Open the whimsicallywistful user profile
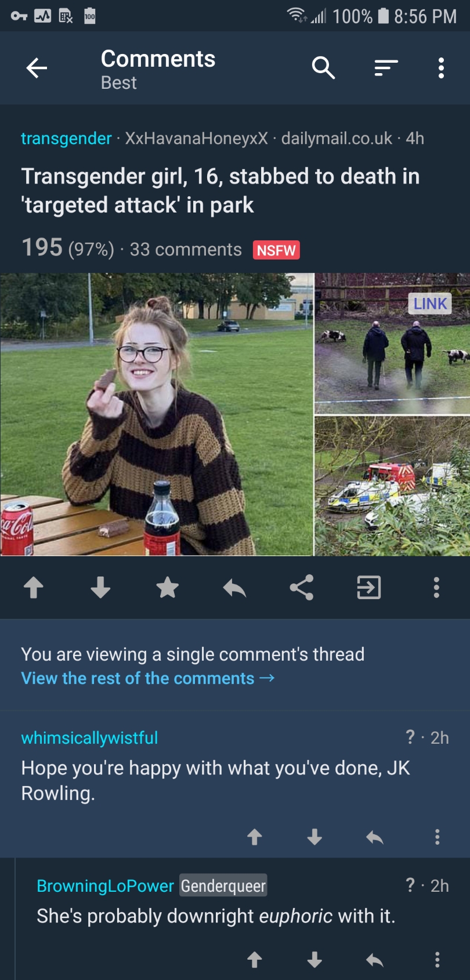The height and width of the screenshot is (980, 470). (89, 737)
